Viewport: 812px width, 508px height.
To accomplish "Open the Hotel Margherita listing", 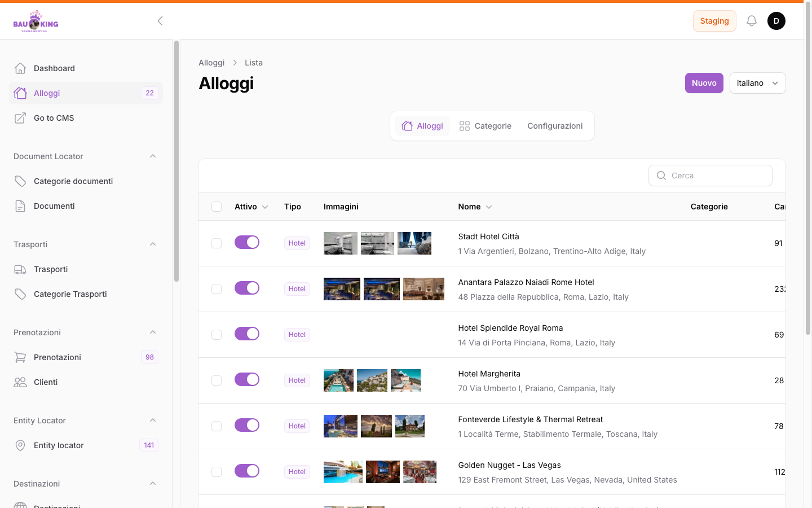I will [x=489, y=374].
